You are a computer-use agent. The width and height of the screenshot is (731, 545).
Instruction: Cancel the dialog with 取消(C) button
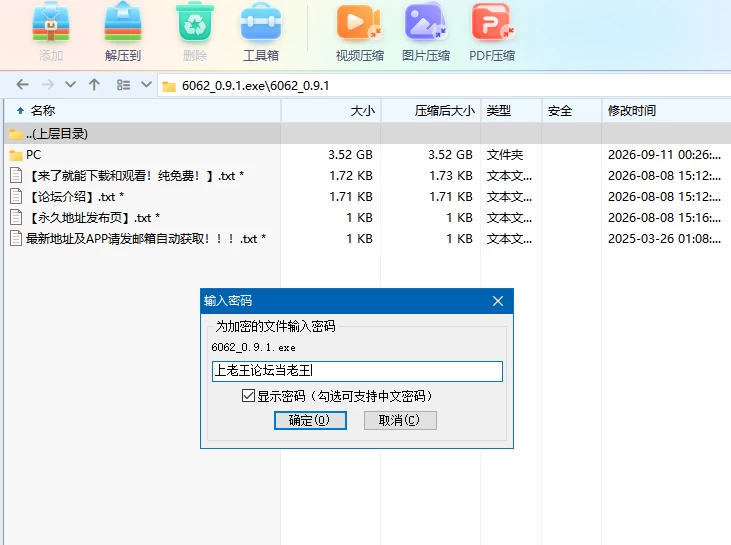tap(400, 420)
